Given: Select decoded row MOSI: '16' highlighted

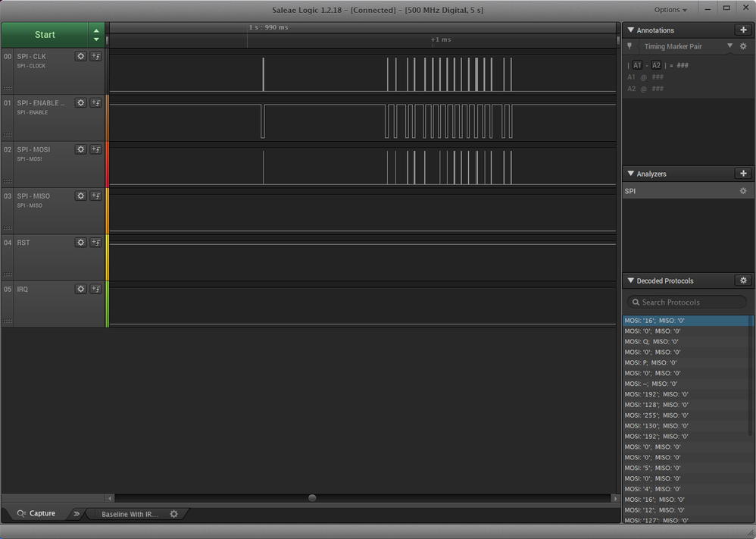Looking at the screenshot, I should (x=688, y=321).
